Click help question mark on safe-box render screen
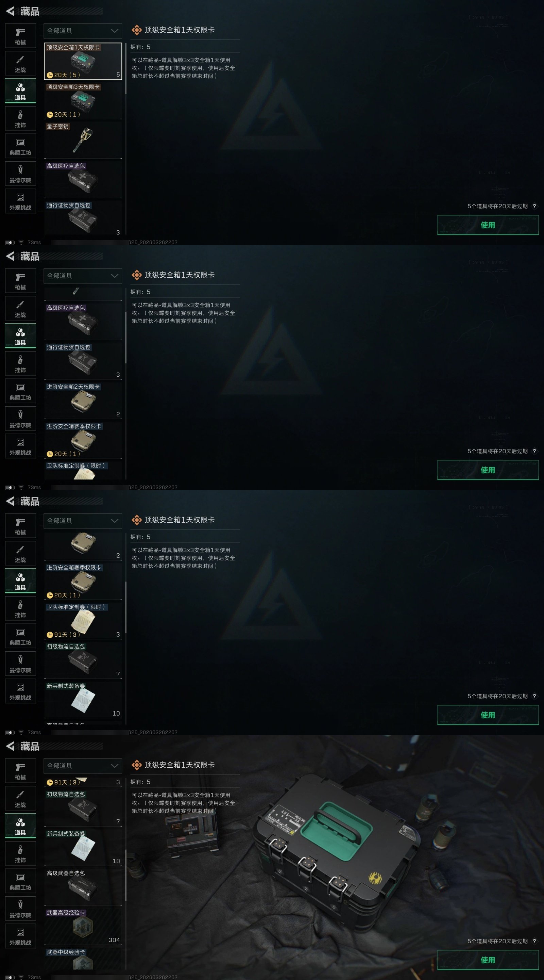544x980 pixels. coord(534,941)
